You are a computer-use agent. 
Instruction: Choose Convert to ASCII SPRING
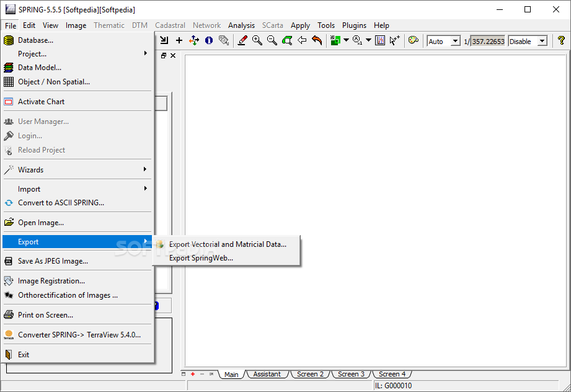(x=77, y=203)
